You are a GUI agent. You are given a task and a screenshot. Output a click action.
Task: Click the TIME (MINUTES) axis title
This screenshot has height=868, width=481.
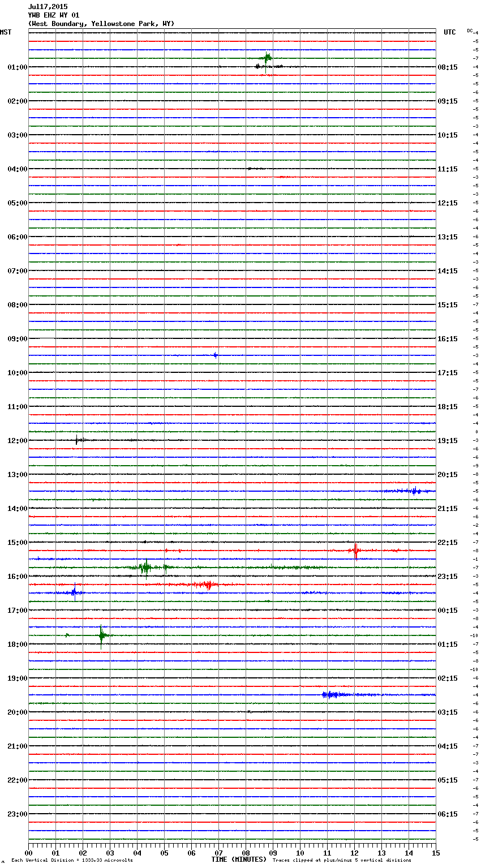pos(239,860)
